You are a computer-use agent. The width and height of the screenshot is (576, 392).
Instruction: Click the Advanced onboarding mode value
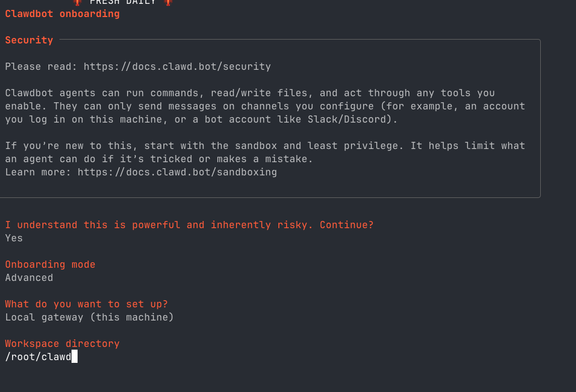[29, 277]
